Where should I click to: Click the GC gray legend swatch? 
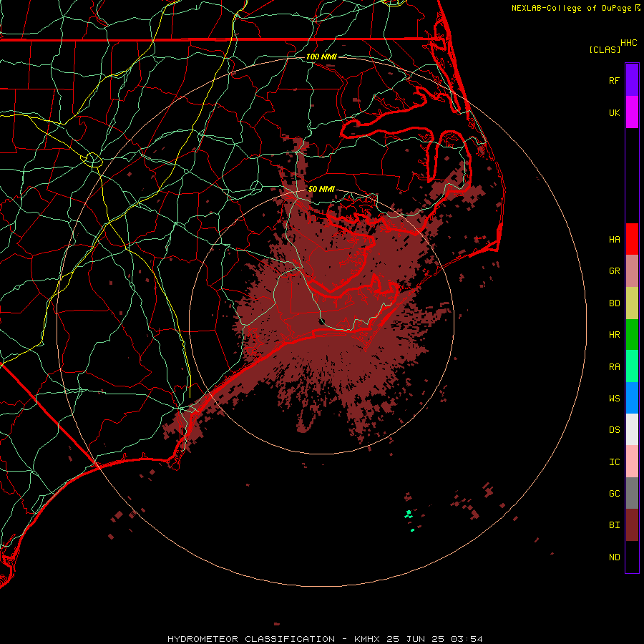[x=632, y=493]
